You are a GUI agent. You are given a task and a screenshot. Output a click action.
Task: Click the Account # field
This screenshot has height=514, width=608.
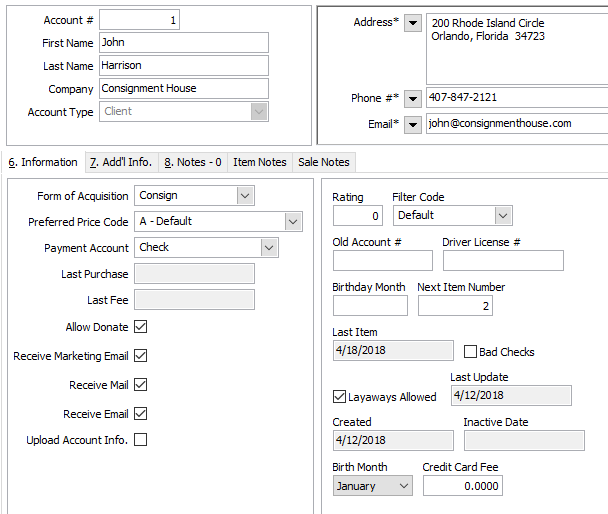click(140, 20)
